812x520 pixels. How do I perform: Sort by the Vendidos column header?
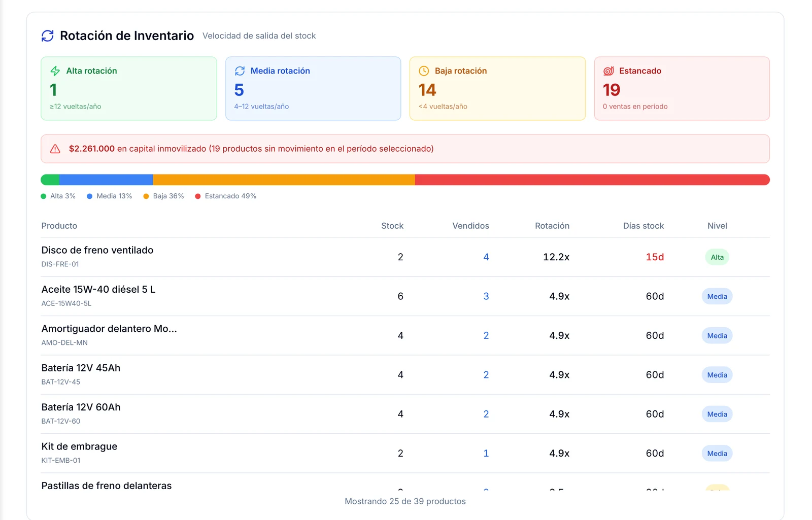[471, 226]
